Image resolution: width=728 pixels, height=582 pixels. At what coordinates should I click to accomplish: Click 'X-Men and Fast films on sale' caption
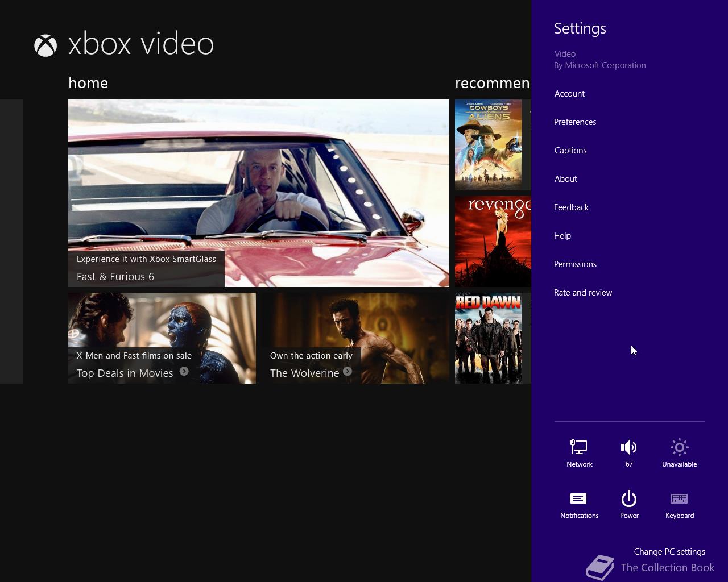tap(134, 356)
